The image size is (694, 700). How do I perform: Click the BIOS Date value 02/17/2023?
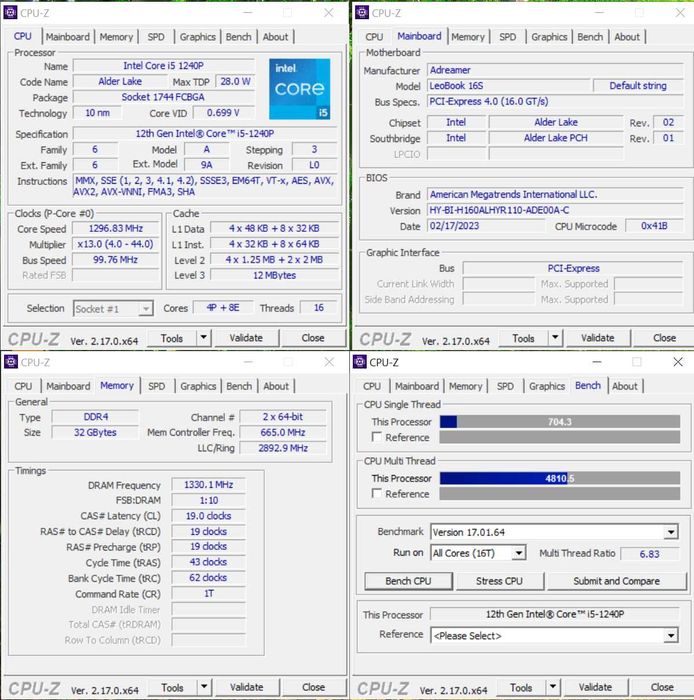tap(486, 226)
